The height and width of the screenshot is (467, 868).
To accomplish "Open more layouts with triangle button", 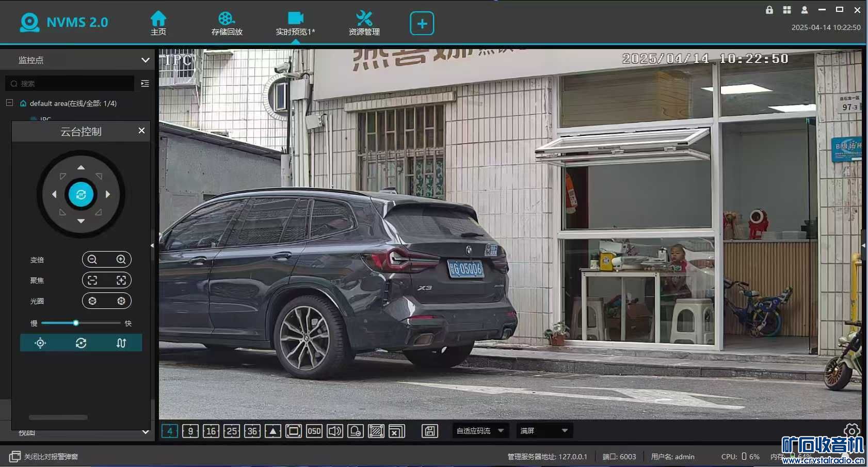I will pos(273,431).
